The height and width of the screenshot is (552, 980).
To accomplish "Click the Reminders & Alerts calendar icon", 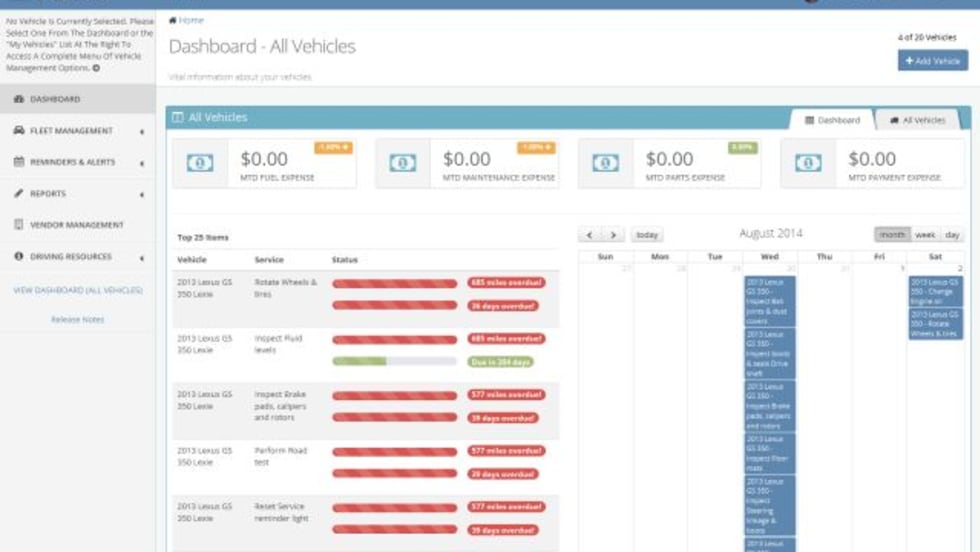I will point(19,162).
